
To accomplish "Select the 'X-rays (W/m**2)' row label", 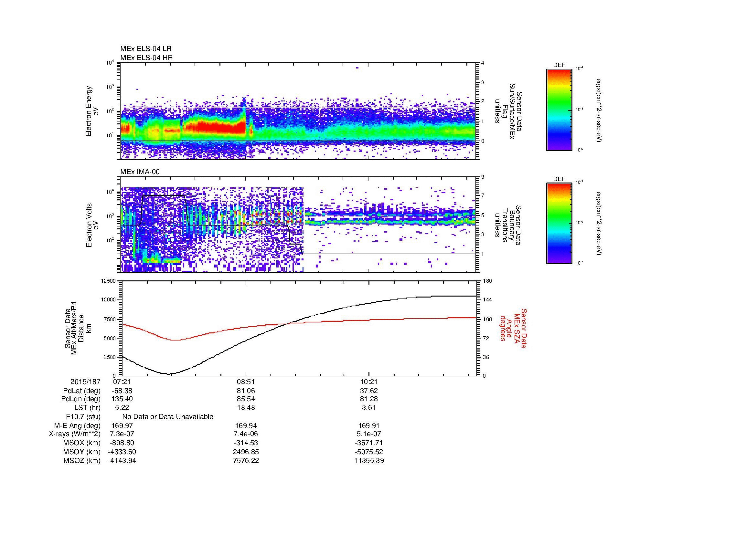I will pyautogui.click(x=75, y=434).
